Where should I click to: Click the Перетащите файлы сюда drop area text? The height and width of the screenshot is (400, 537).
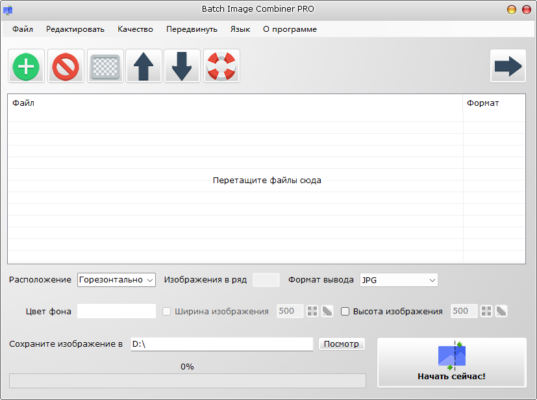point(267,180)
